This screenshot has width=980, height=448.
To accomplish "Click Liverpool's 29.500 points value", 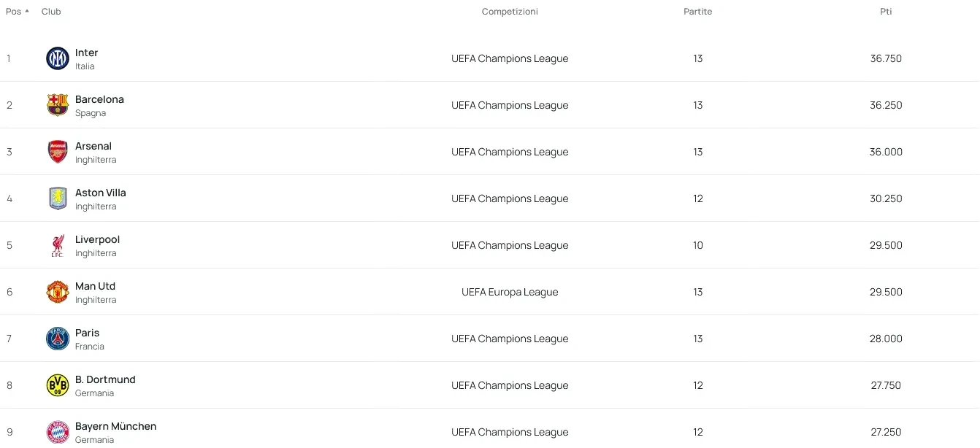I will coord(886,245).
